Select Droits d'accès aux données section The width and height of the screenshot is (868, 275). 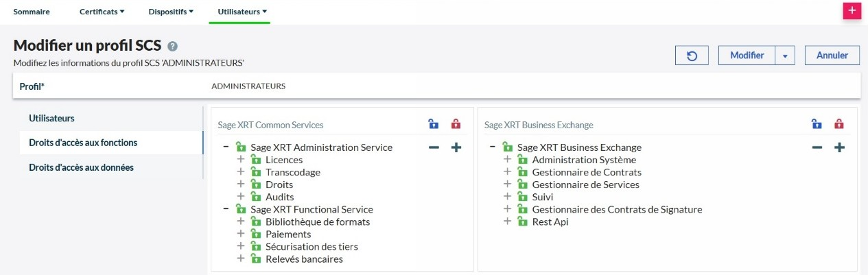81,167
